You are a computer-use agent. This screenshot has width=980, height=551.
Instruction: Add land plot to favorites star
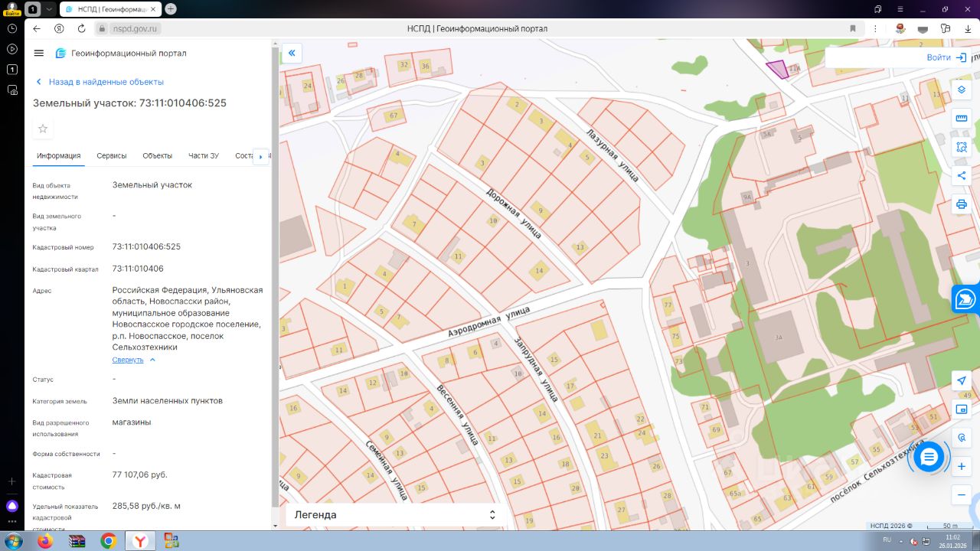click(x=43, y=129)
